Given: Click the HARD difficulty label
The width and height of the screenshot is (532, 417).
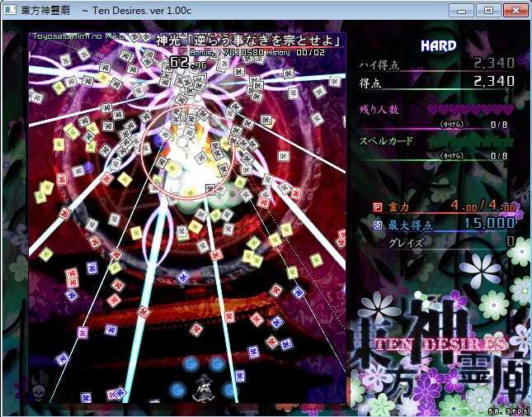Looking at the screenshot, I should click(439, 46).
